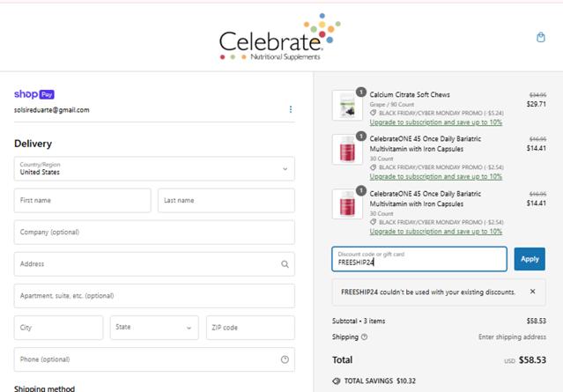Open the Country/Region dropdown
This screenshot has height=392, width=563.
coord(154,168)
